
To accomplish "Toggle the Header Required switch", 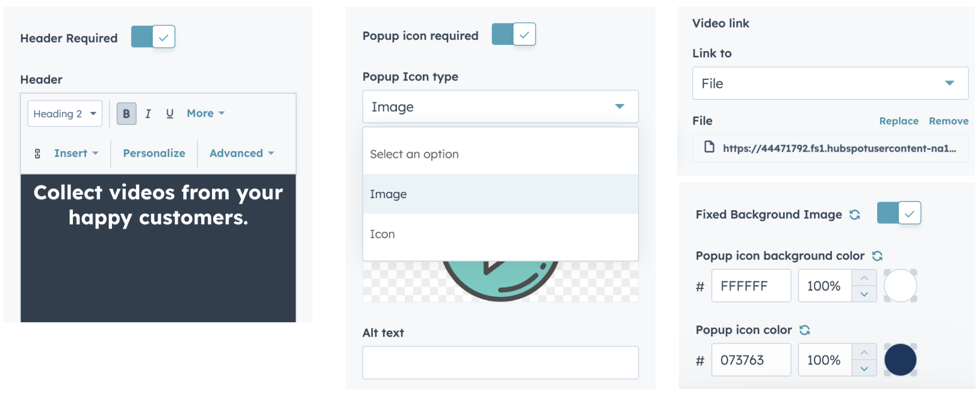I will point(153,37).
